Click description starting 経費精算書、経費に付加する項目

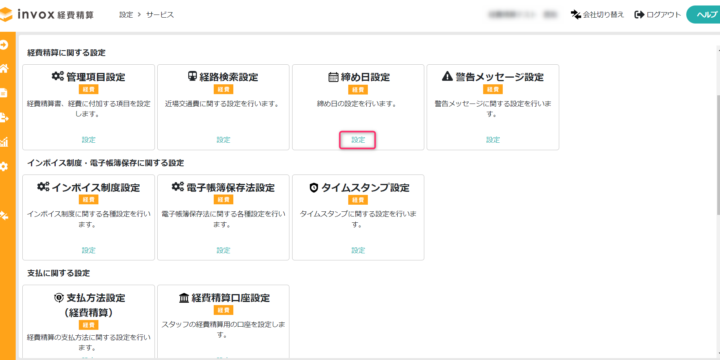(x=89, y=108)
